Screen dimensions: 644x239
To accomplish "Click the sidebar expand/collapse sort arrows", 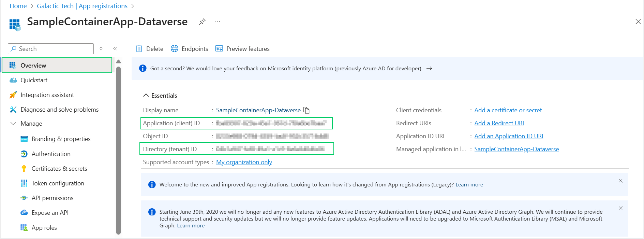I will (101, 49).
